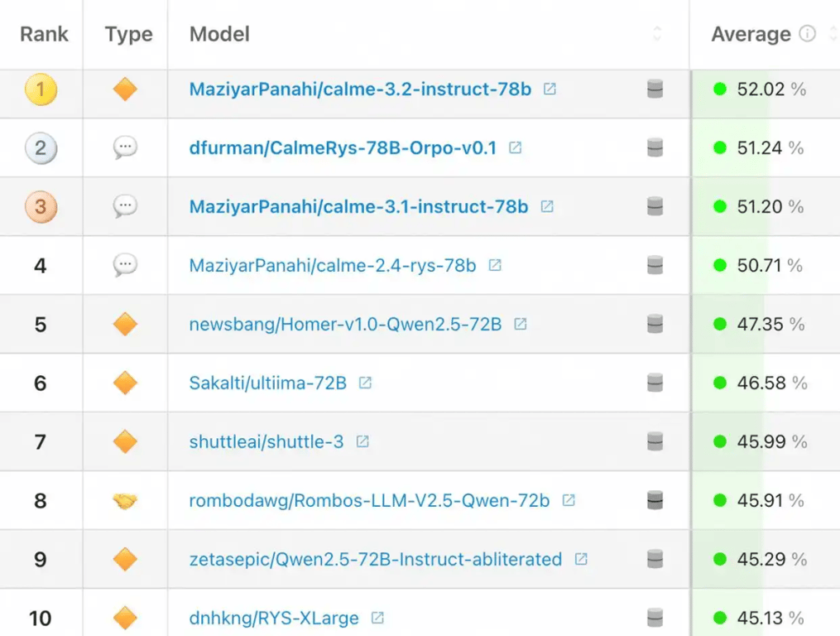The height and width of the screenshot is (636, 840).
Task: Open external link icon for Qwen2.5-72B-Instruct-abliterated
Action: coord(581,559)
